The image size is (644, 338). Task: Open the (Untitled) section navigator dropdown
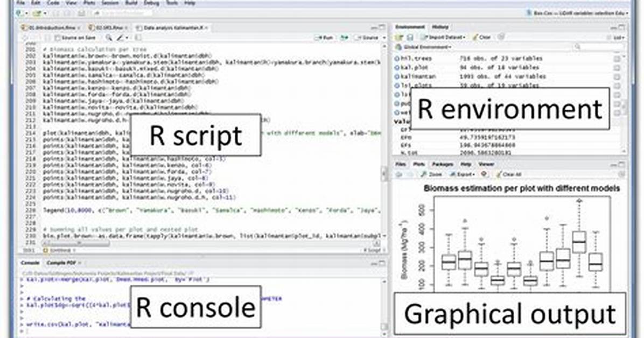[x=61, y=250]
